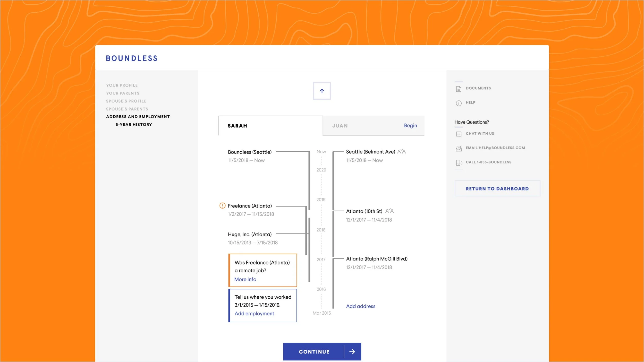Click the 2019 timeline year marker
The image size is (644, 362).
(321, 200)
